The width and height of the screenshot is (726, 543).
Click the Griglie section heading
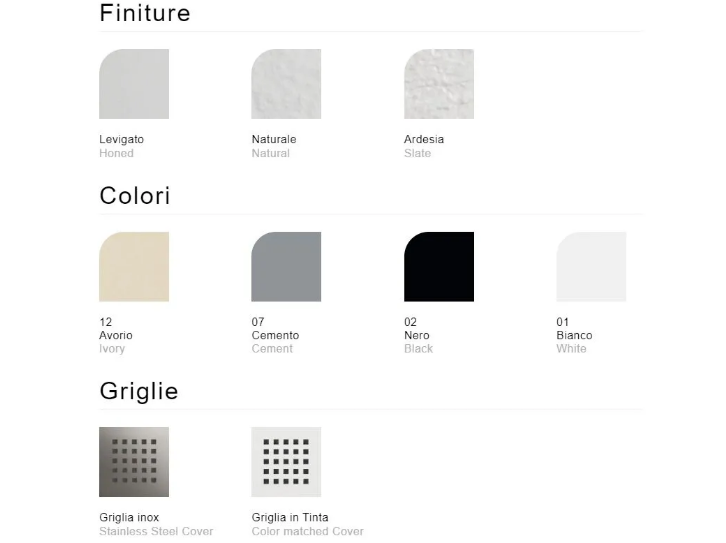[x=139, y=391]
